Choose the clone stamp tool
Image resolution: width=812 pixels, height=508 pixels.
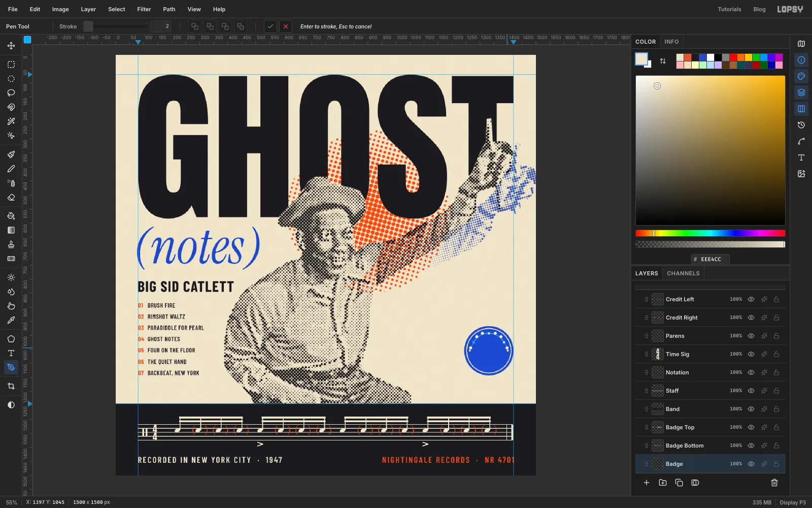click(x=11, y=244)
